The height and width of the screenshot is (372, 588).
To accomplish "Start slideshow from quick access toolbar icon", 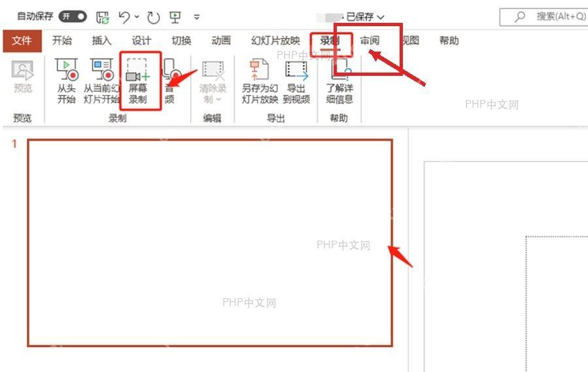I will pos(175,17).
